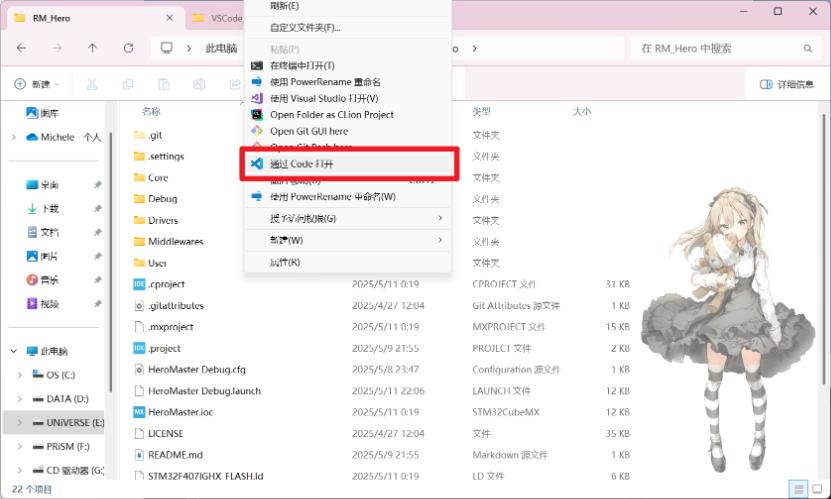Image resolution: width=831 pixels, height=499 pixels.
Task: Open the 新建(W) submenu
Action: (x=347, y=240)
